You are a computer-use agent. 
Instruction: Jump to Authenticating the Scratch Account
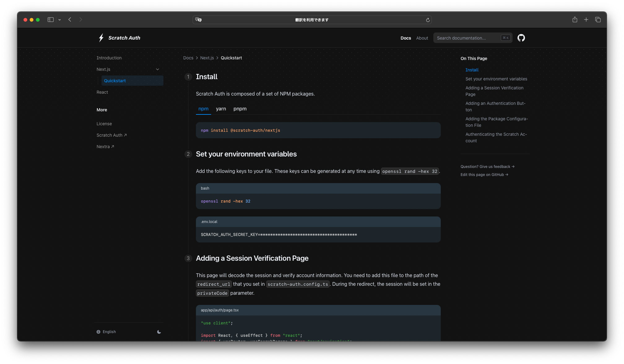tap(496, 137)
